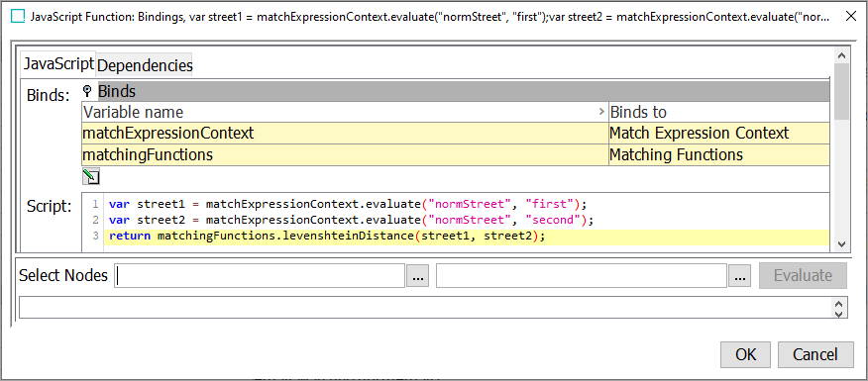Click the 'Match Expression Context' binding cell
This screenshot has width=868, height=381.
click(x=719, y=134)
